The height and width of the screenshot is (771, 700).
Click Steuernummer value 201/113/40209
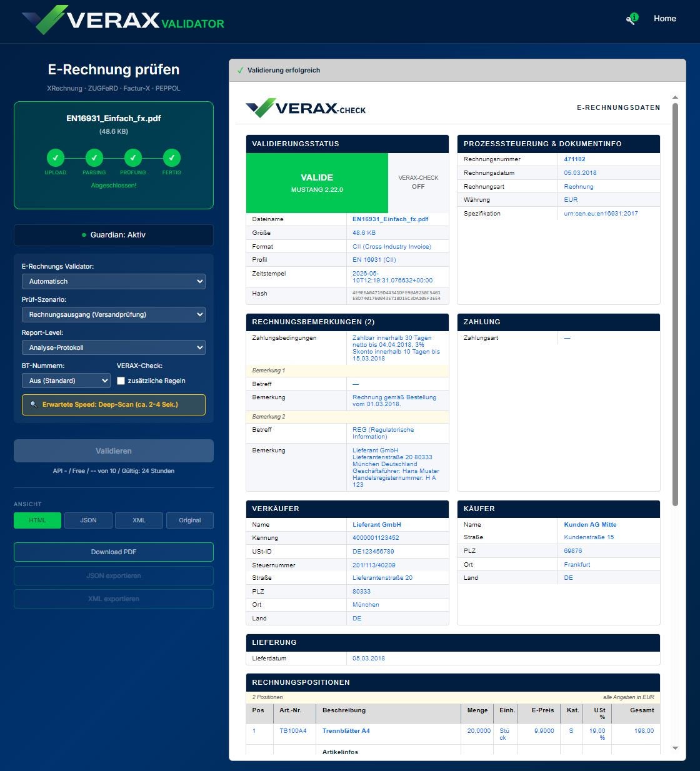point(374,565)
